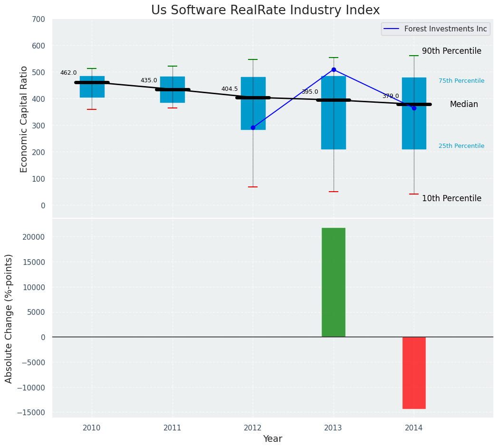
Task: Click the 2013 interquartile box below the median
Action: pos(334,125)
